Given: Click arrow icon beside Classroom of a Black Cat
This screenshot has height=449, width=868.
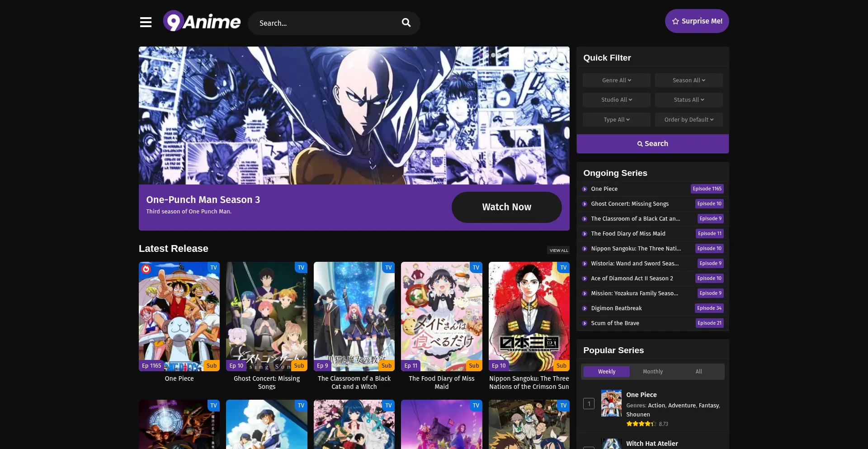Looking at the screenshot, I should pos(585,219).
